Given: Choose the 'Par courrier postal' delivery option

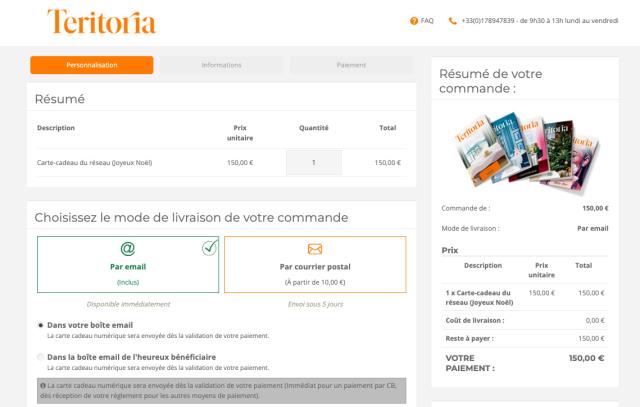Looking at the screenshot, I should (315, 265).
